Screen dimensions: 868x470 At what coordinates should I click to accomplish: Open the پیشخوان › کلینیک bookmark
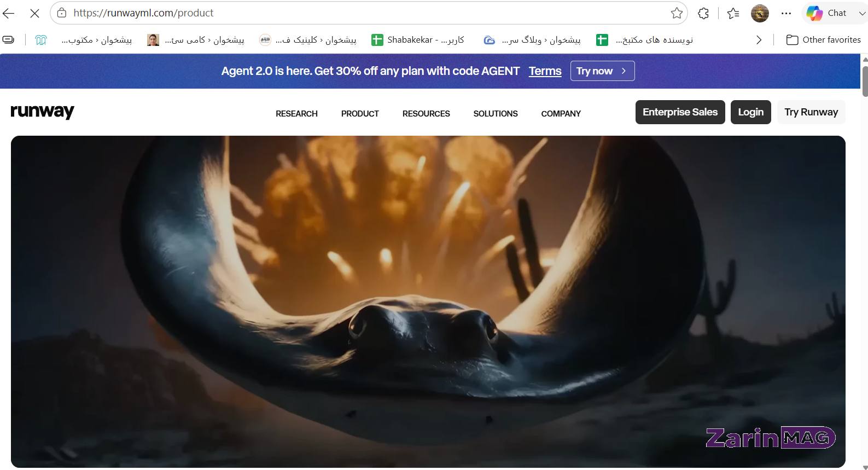pyautogui.click(x=308, y=40)
